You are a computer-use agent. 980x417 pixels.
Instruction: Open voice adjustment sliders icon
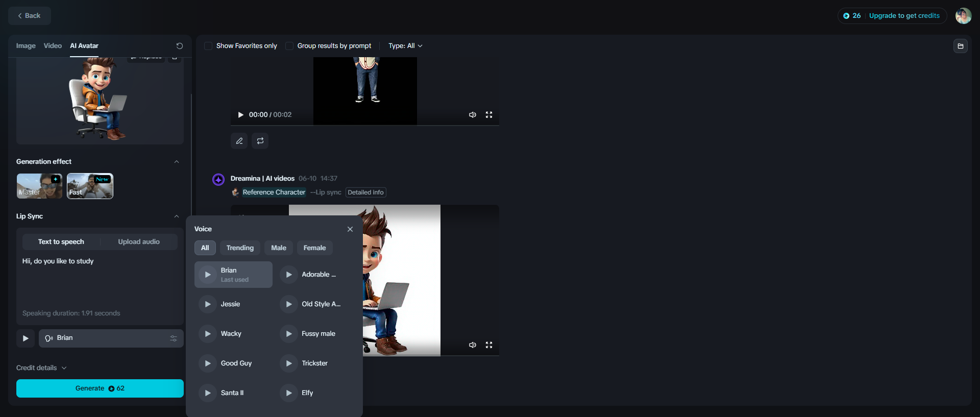[x=174, y=338]
